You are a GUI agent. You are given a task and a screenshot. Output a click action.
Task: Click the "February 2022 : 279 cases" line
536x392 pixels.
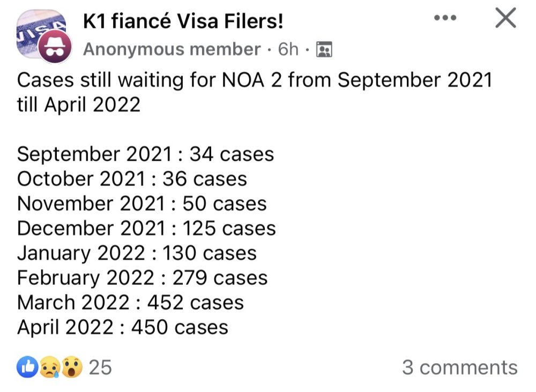click(x=142, y=278)
